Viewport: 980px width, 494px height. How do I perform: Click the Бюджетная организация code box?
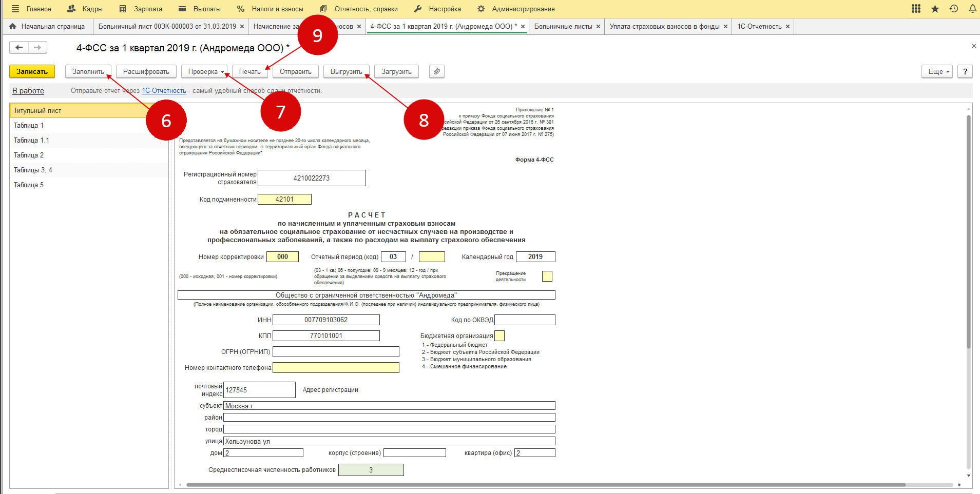(x=499, y=336)
